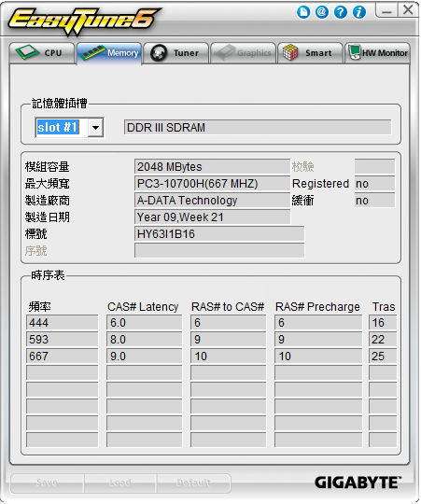Click the 9.0 CAS# Latency cell
The image size is (421, 504).
pyautogui.click(x=145, y=357)
